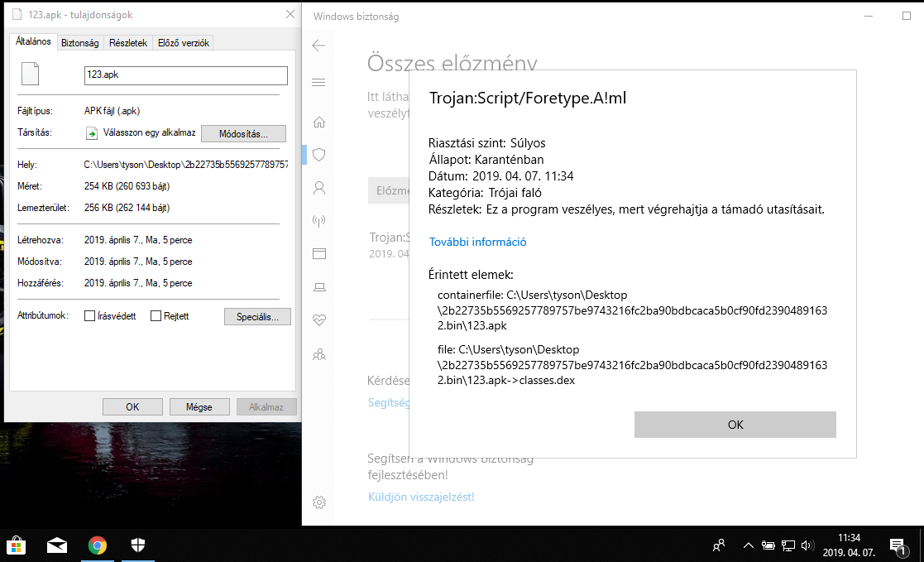
Task: Open volume control tray icon
Action: tap(807, 545)
